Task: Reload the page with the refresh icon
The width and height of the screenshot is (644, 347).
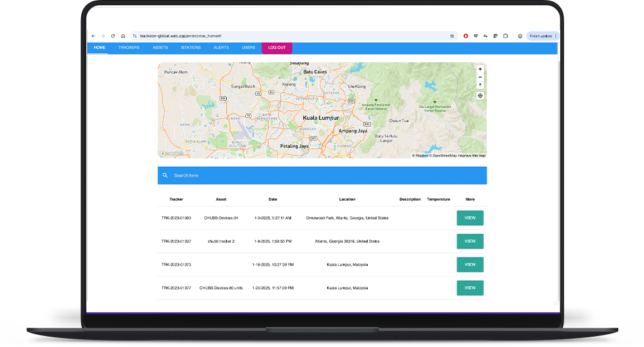Action: (113, 36)
